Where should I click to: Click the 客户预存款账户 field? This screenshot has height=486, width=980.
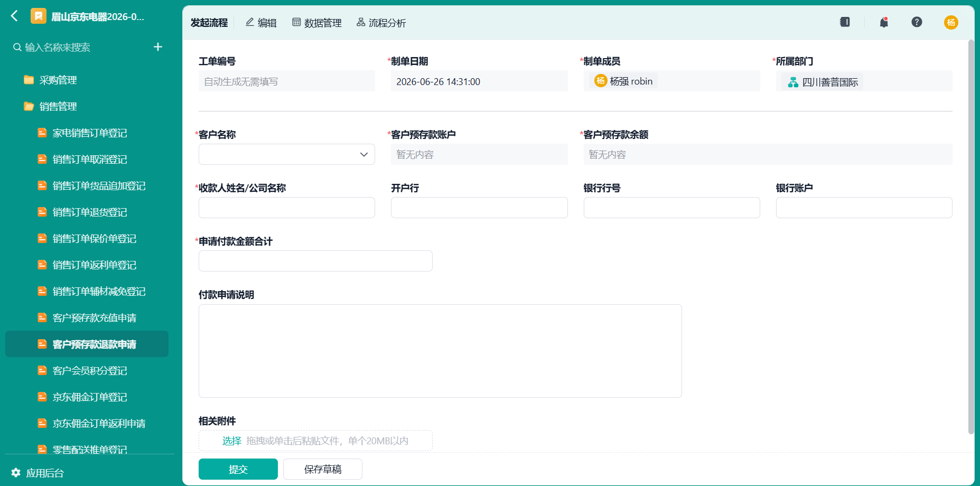(479, 154)
